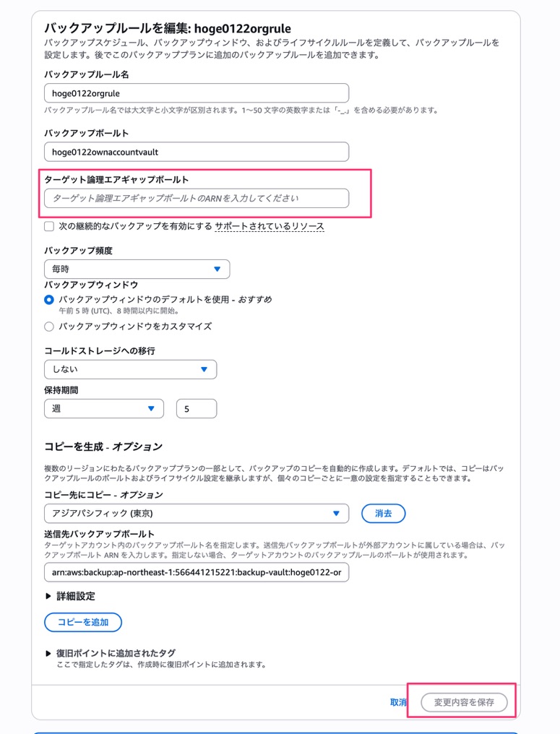
Task: Click the 取消 cancel link
Action: tap(398, 702)
